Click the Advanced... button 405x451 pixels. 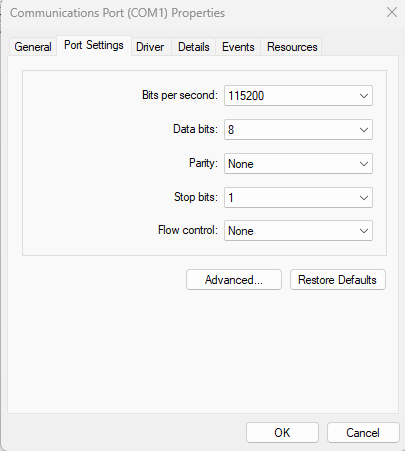click(x=234, y=280)
